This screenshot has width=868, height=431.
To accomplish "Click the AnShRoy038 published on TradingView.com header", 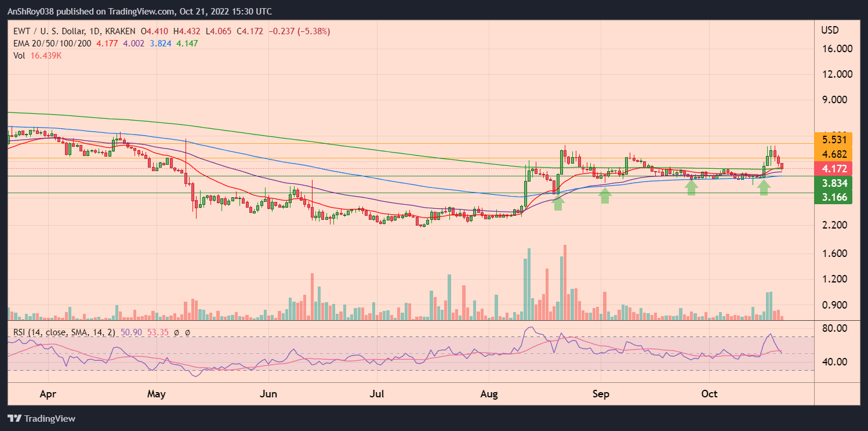I will click(139, 12).
